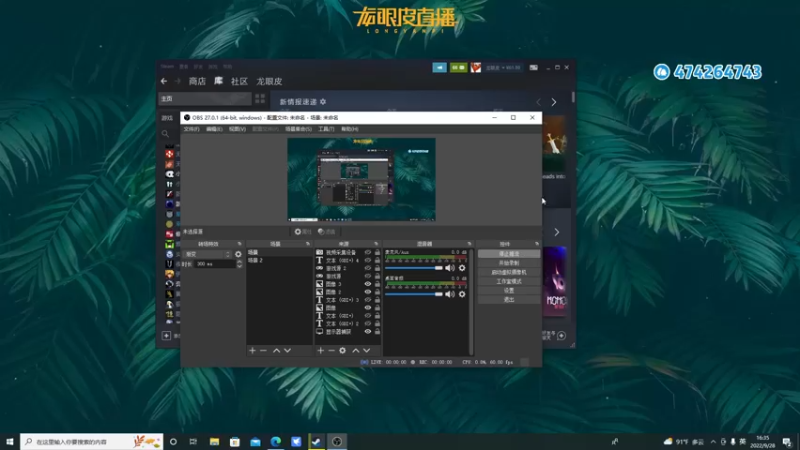Enter Steam Big Picture mode icon
Screen dimensions: 800x450
click(x=533, y=67)
